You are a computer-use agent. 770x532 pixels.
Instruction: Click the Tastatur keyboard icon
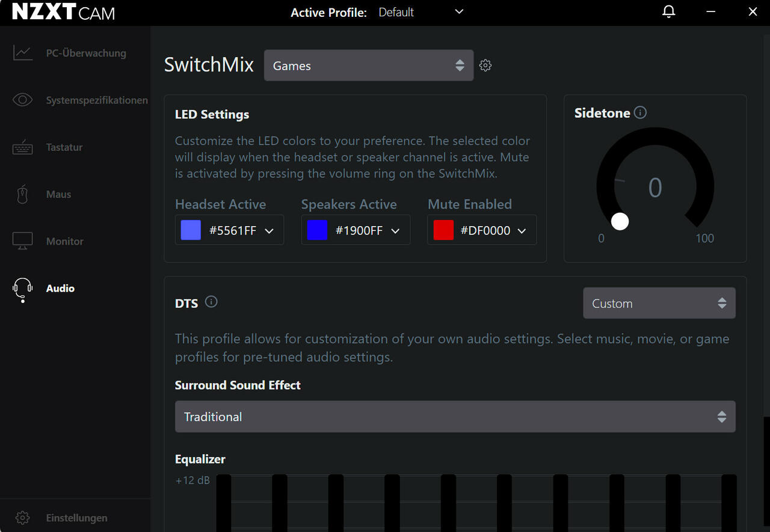[23, 147]
